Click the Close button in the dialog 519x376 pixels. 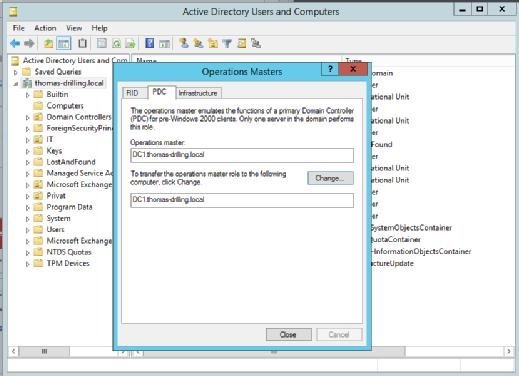coord(289,334)
